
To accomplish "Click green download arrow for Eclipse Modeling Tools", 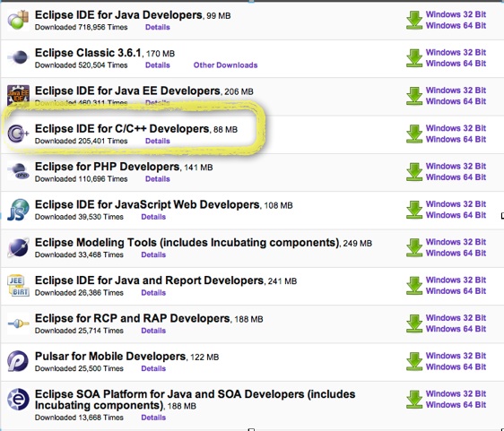I will pyautogui.click(x=414, y=247).
